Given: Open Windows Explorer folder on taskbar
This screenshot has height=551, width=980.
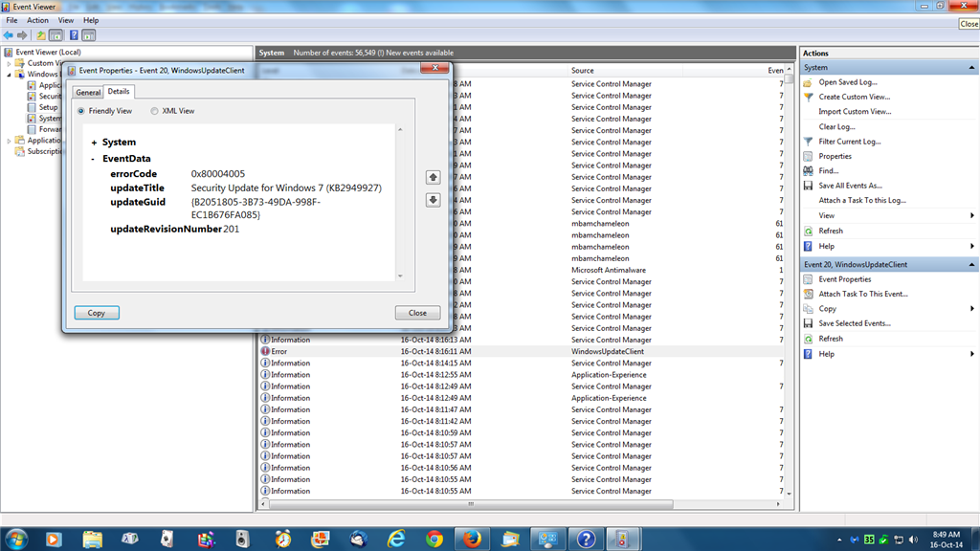Looking at the screenshot, I should [92, 539].
